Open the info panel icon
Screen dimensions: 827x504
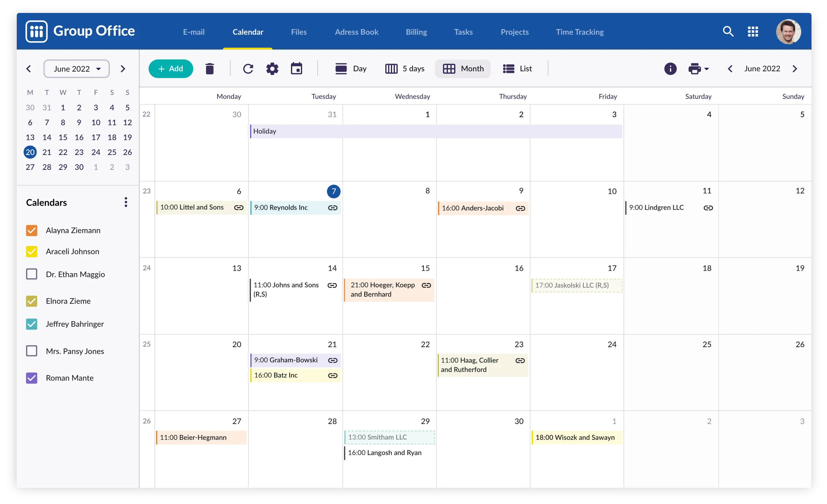(670, 68)
